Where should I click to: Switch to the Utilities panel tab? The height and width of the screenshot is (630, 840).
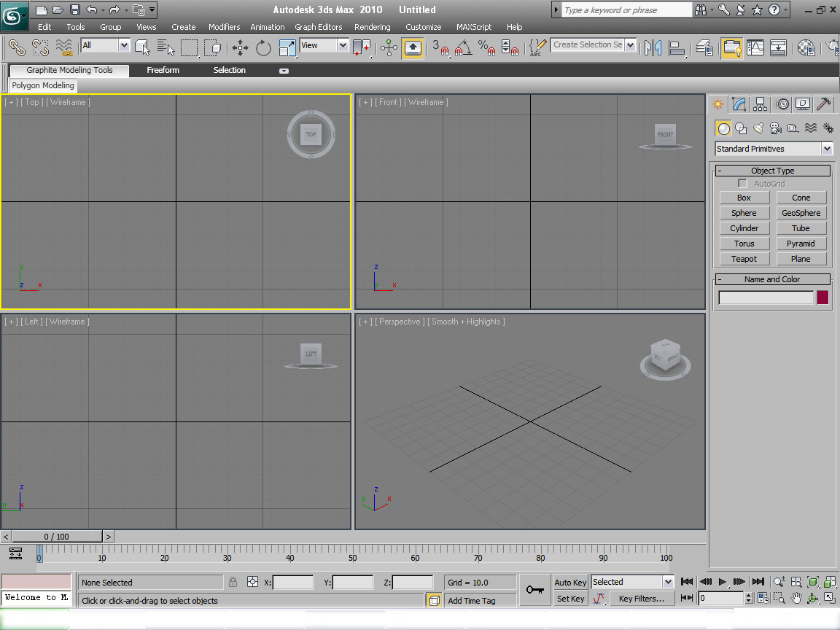click(x=823, y=104)
